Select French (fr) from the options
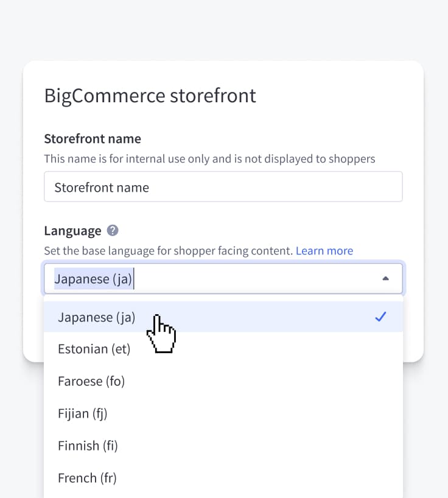 (87, 478)
